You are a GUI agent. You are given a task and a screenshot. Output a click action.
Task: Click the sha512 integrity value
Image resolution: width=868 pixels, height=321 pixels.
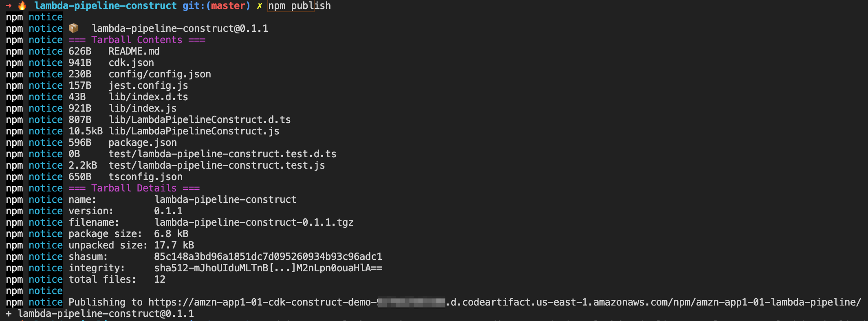tap(268, 268)
